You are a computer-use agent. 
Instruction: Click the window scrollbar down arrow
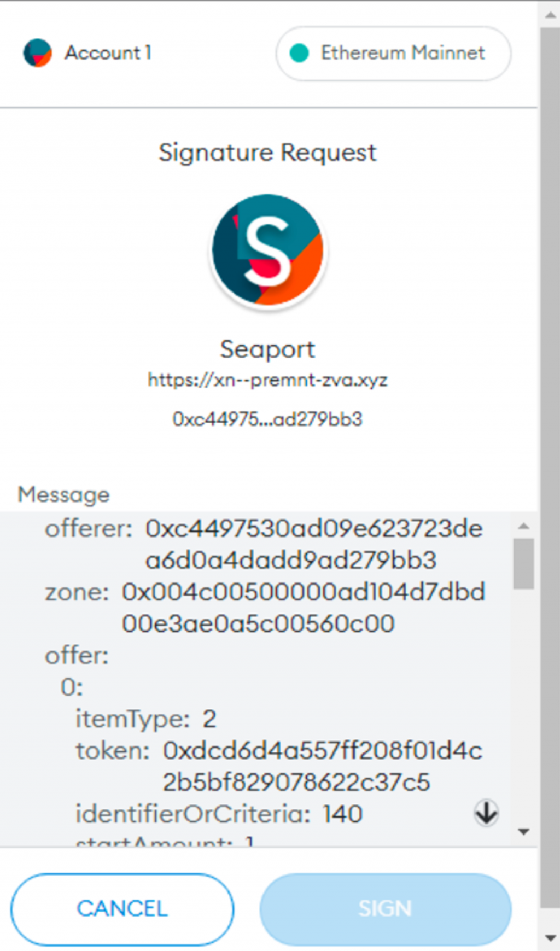pyautogui.click(x=550, y=938)
